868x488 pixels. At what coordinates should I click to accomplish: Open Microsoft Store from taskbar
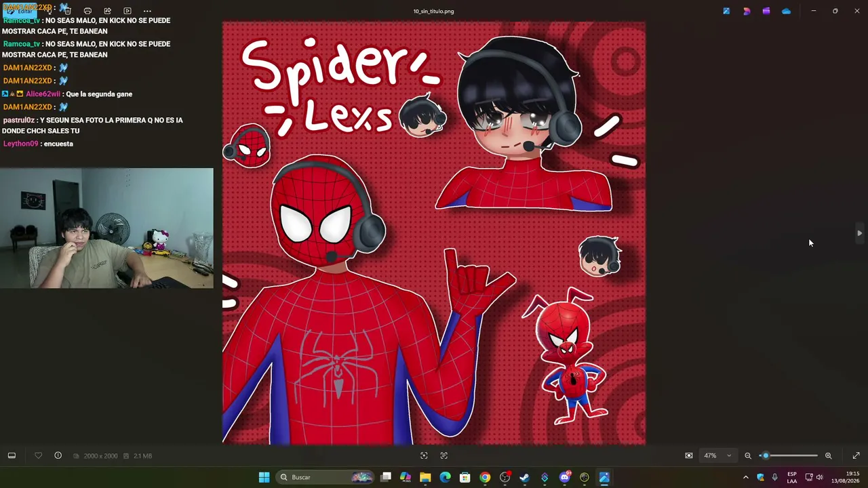pyautogui.click(x=465, y=477)
